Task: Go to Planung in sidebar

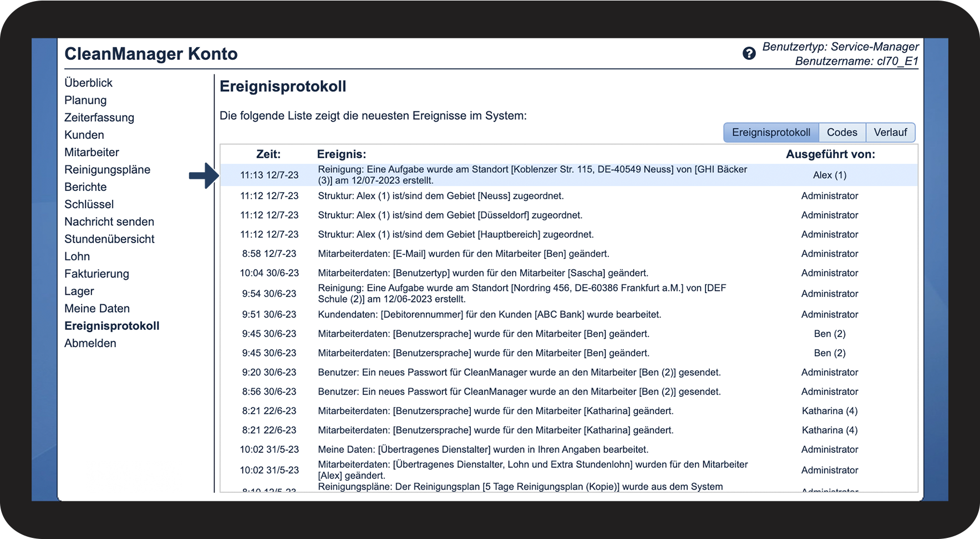Action: (x=85, y=100)
